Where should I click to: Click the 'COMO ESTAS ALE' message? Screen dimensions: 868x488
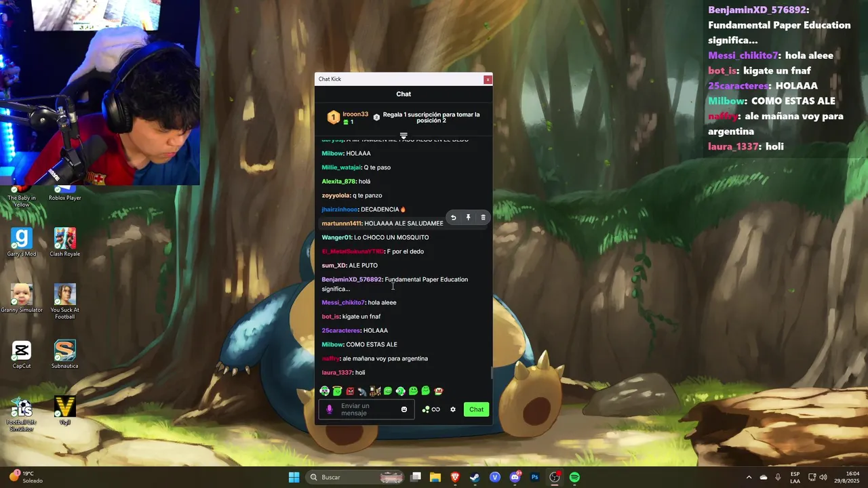[x=372, y=344]
